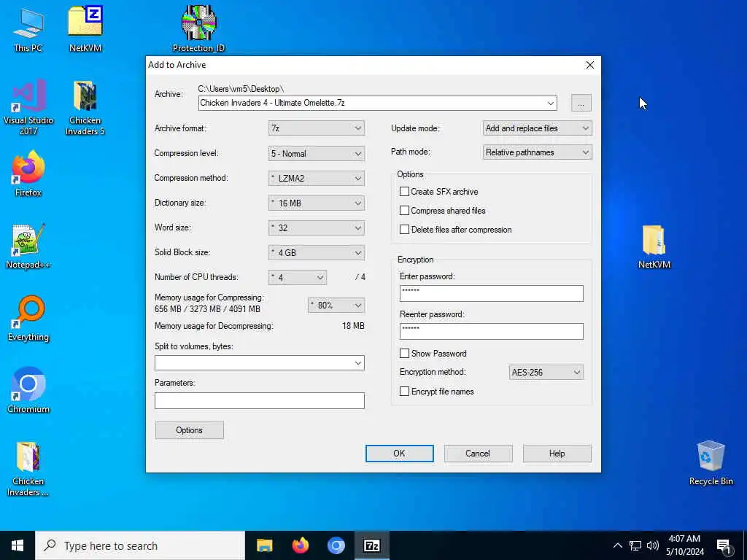Image resolution: width=747 pixels, height=560 pixels.
Task: Open Encryption method AES-256 dropdown
Action: [x=546, y=373]
